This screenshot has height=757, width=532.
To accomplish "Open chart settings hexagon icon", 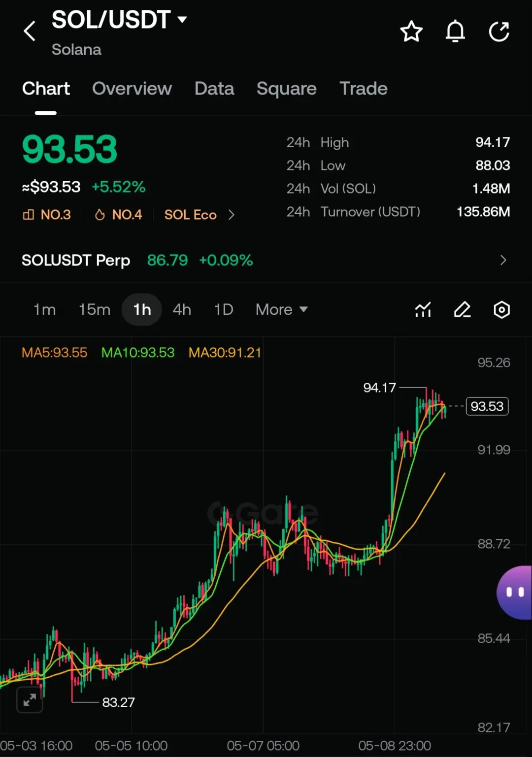I will coord(501,310).
